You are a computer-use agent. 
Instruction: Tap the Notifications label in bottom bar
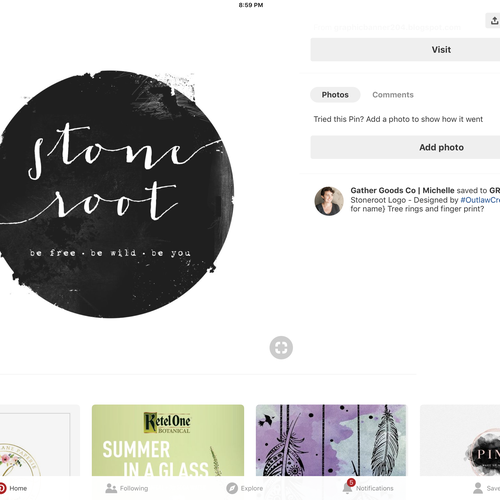click(x=374, y=488)
